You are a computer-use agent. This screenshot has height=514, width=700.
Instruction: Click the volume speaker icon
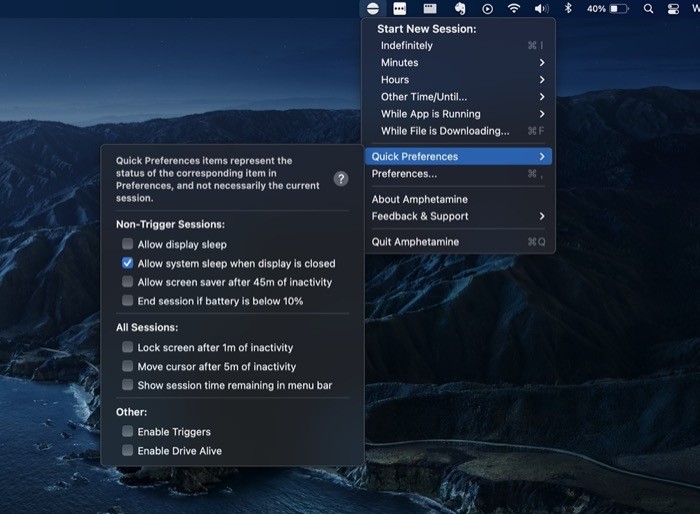coord(542,8)
